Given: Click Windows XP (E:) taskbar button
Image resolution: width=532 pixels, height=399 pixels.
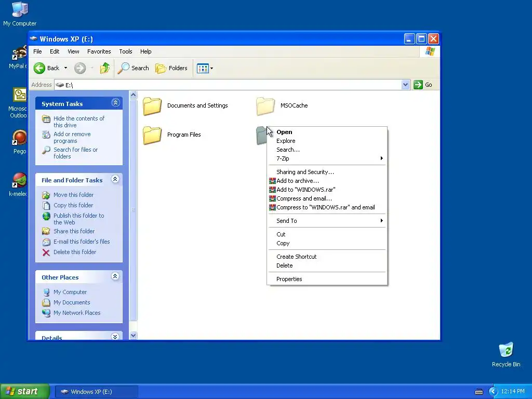Looking at the screenshot, I should coord(96,392).
